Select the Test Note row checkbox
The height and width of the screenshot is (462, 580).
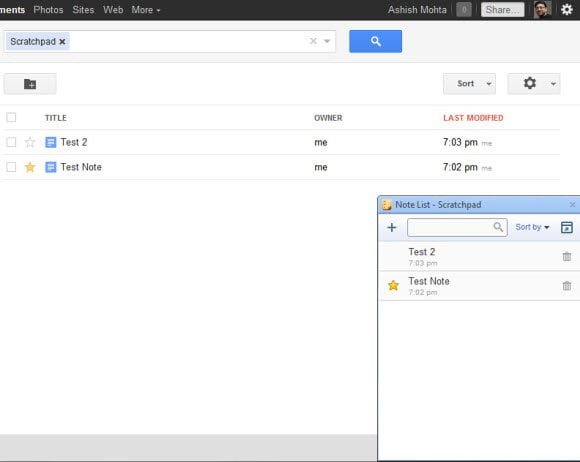click(x=11, y=167)
